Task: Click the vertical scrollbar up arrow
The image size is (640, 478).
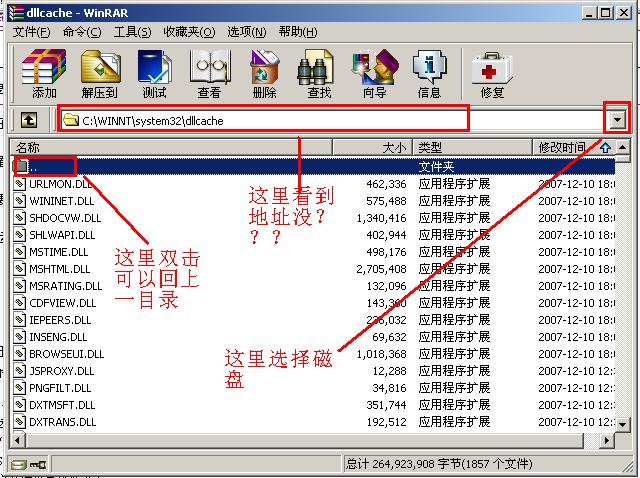Action: [x=622, y=147]
